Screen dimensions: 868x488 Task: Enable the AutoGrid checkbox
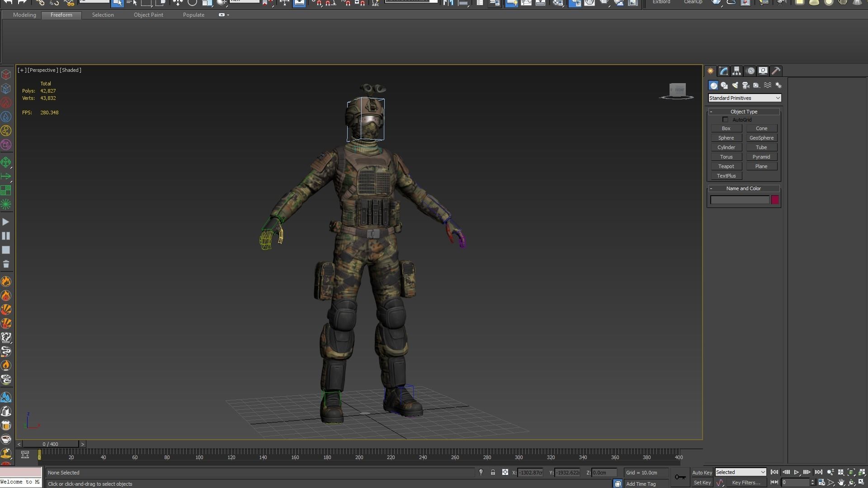726,120
